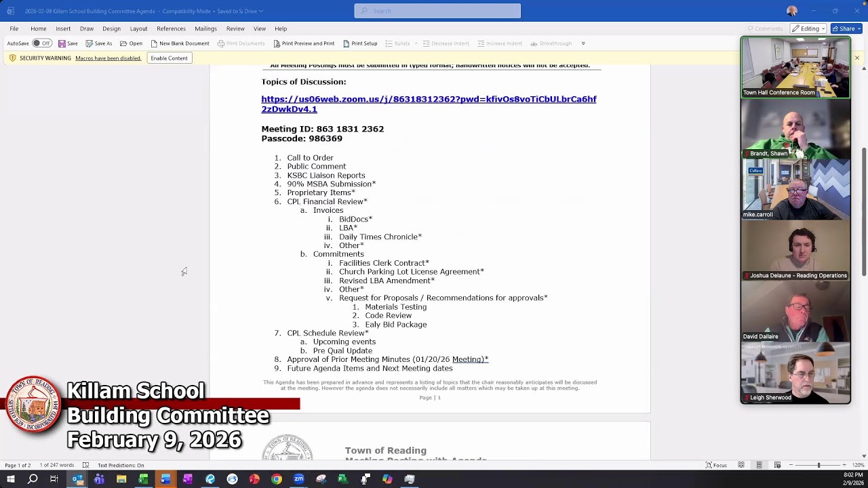Click Print Preview and Print
868x488 pixels.
304,43
